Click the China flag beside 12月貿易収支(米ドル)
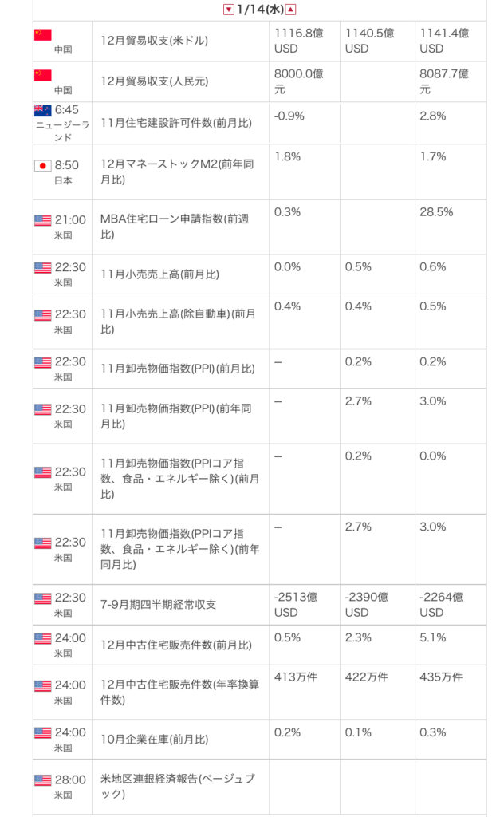The width and height of the screenshot is (504, 817). click(x=43, y=34)
